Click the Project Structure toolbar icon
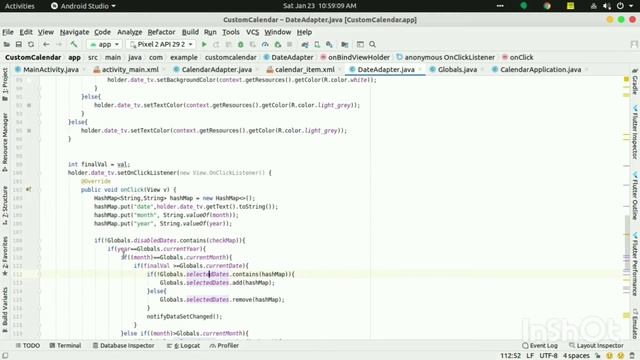 (x=345, y=44)
